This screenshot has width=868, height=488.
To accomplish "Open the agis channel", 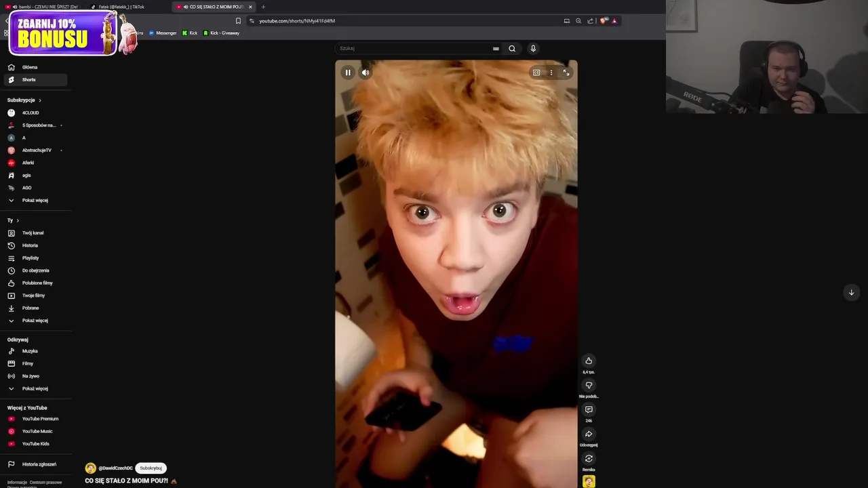I will [35, 175].
